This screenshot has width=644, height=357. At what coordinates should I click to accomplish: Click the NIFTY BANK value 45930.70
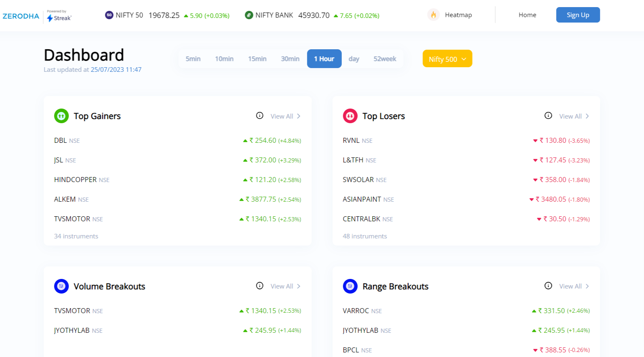pyautogui.click(x=314, y=15)
